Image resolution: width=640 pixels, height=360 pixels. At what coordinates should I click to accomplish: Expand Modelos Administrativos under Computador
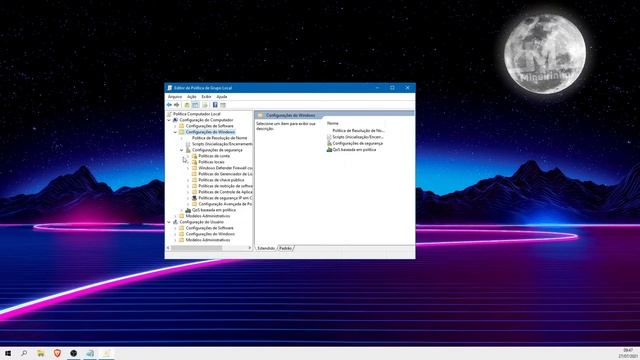click(175, 216)
